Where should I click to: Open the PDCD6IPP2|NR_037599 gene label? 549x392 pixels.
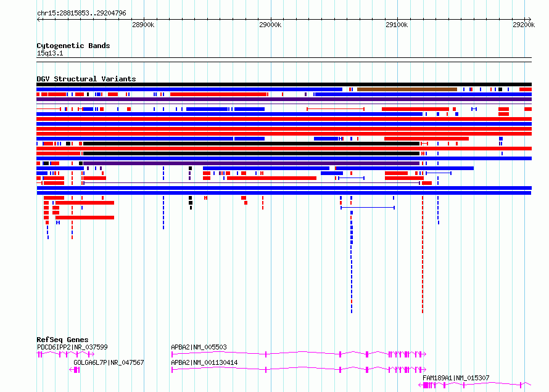(72, 347)
